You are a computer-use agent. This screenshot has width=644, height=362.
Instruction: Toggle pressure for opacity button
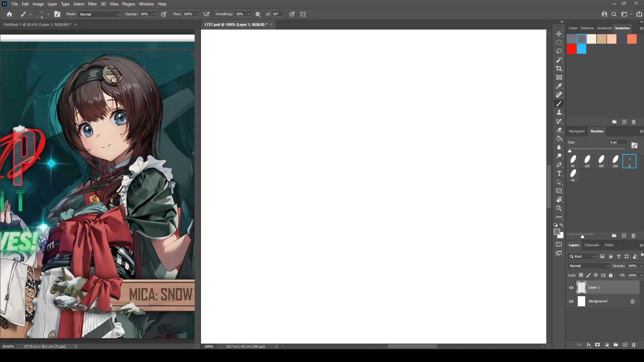(x=164, y=14)
